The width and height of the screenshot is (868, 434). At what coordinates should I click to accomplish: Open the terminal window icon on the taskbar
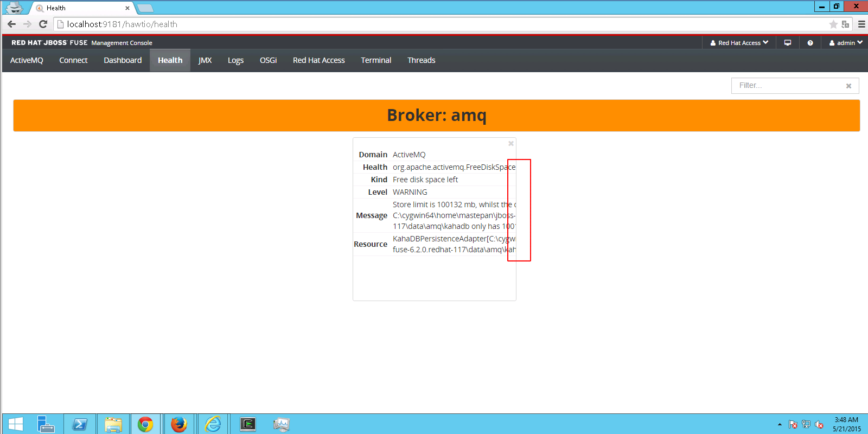(x=248, y=424)
